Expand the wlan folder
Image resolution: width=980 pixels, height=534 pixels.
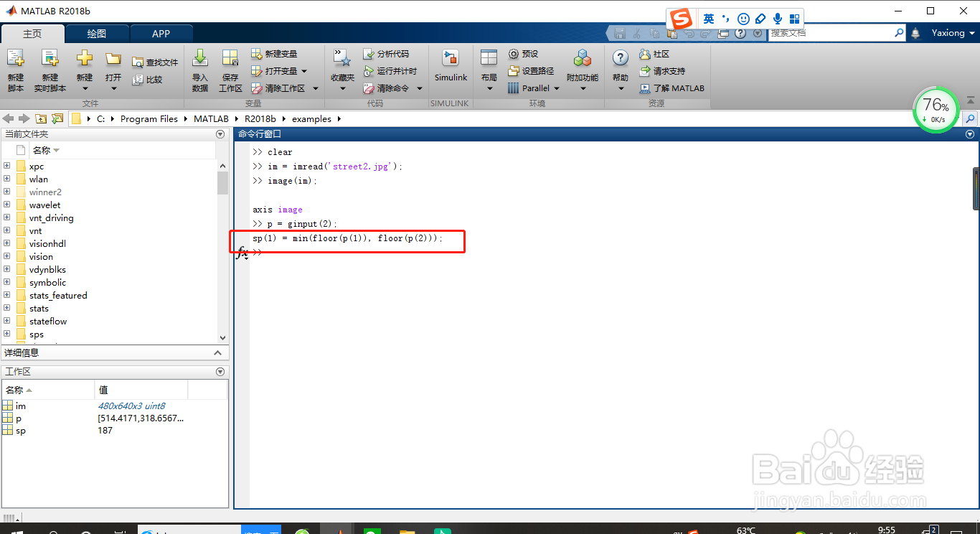[6, 179]
